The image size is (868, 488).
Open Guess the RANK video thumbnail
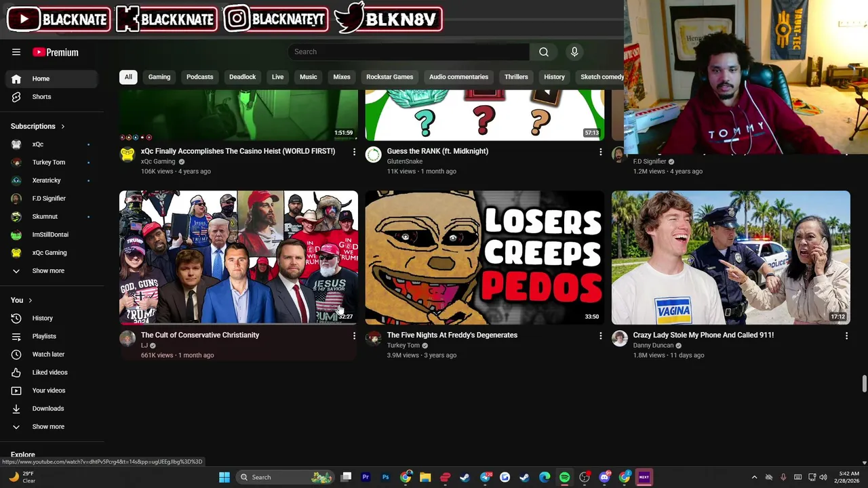[x=485, y=115]
